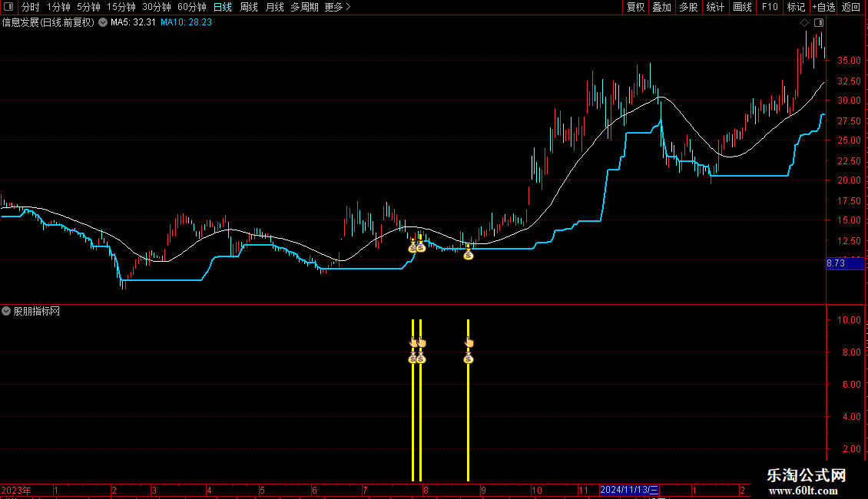Click the 2023年 label on time axis
The width and height of the screenshot is (868, 499).
(x=16, y=490)
